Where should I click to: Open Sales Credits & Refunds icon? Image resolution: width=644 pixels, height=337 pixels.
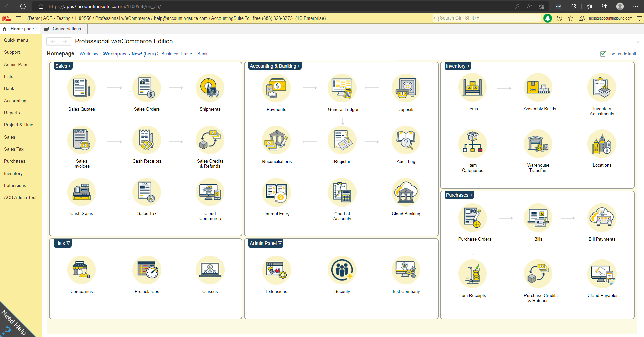click(x=210, y=140)
